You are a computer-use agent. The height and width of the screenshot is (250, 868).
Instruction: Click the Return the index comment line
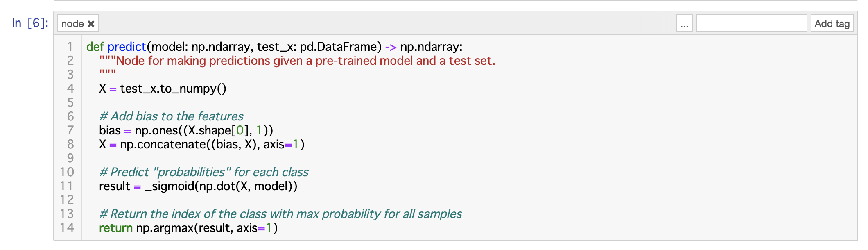coord(280,214)
